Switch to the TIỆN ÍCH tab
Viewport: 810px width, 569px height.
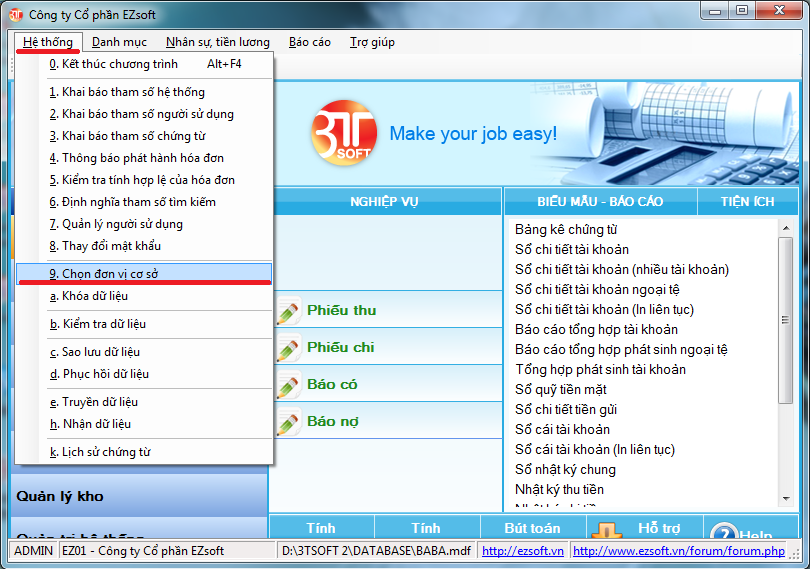pos(747,201)
